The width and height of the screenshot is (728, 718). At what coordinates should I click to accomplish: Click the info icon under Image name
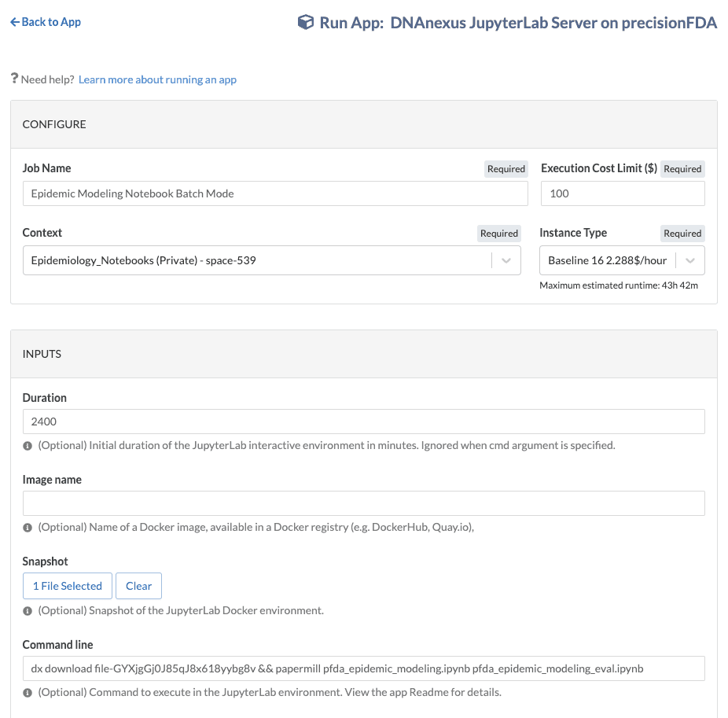28,528
